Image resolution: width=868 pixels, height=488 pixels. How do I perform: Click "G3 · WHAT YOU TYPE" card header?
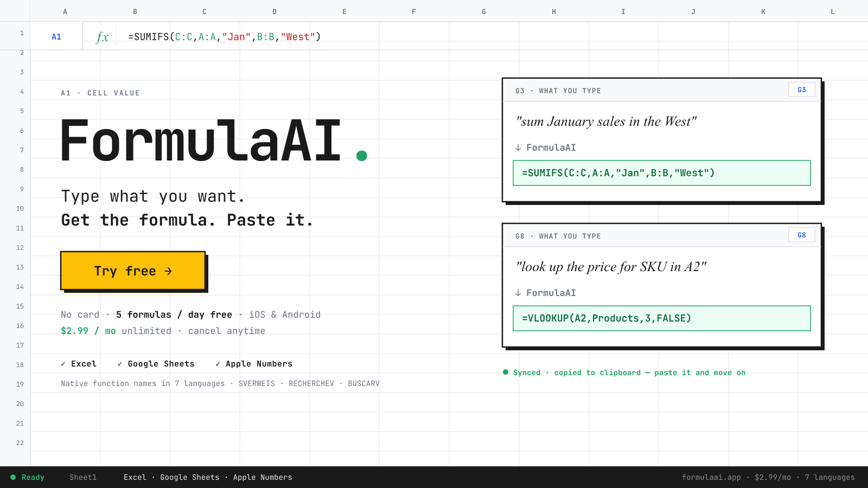click(x=558, y=91)
